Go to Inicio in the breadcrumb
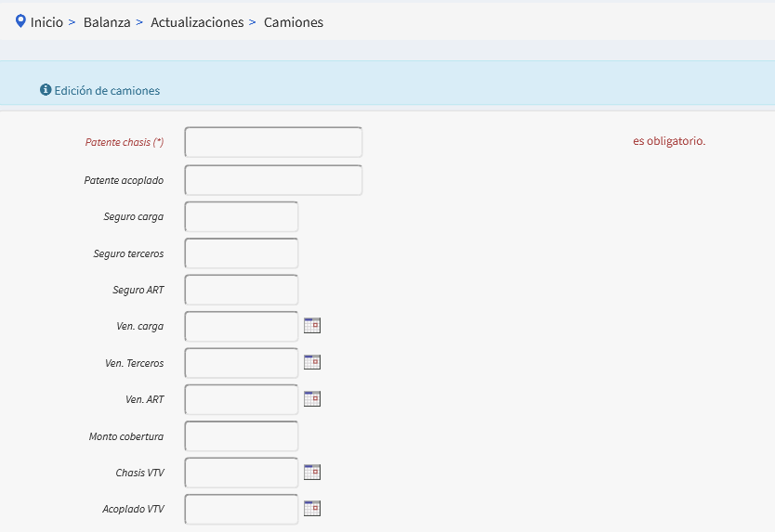Image resolution: width=775 pixels, height=532 pixels. [46, 22]
